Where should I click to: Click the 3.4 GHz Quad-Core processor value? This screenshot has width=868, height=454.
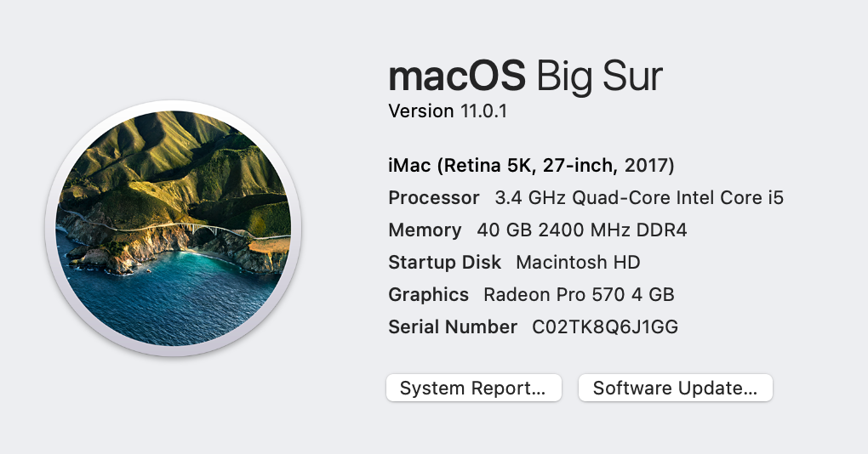[638, 198]
